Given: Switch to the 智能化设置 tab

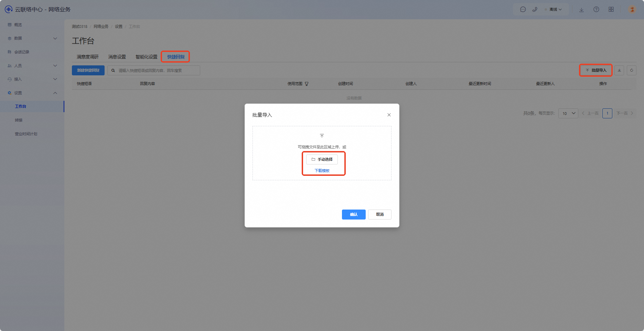Looking at the screenshot, I should tap(147, 57).
